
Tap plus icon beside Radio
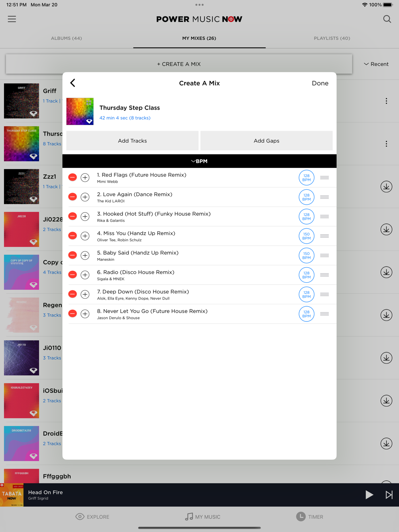coord(85,275)
